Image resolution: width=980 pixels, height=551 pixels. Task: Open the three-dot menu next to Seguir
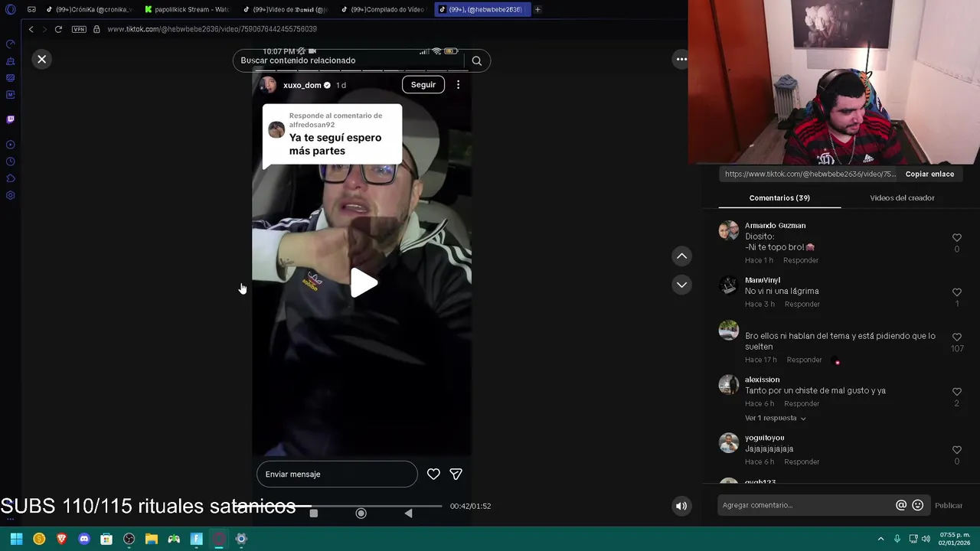(458, 85)
